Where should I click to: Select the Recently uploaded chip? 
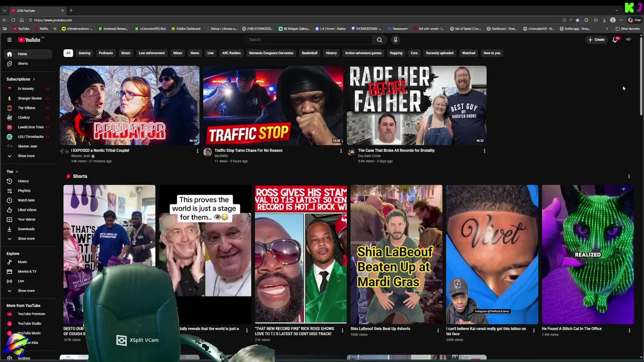tap(440, 53)
